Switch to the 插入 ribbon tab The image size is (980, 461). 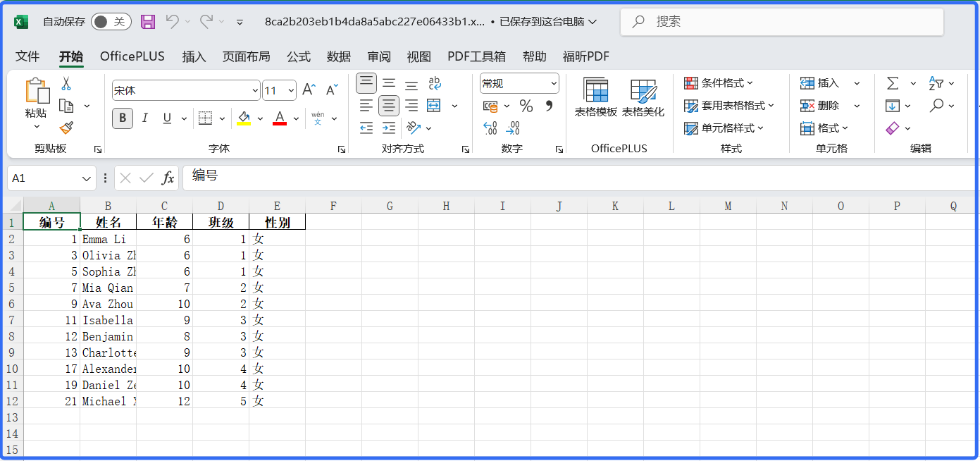[x=194, y=56]
